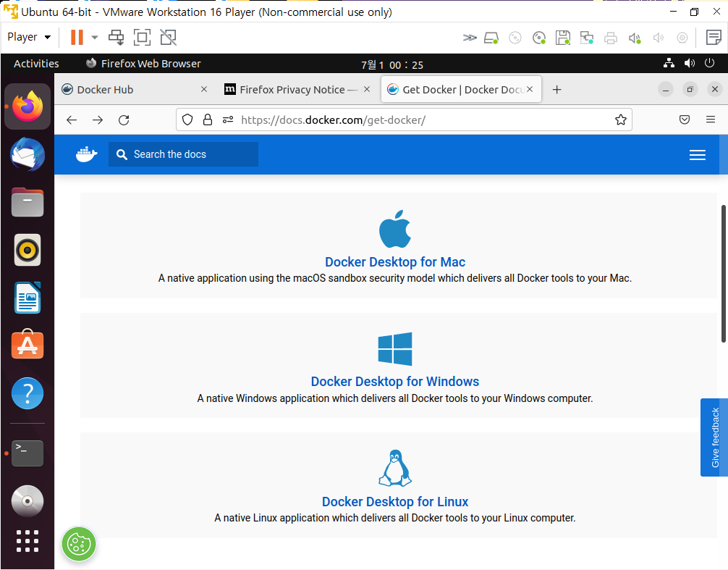The image size is (728, 570).
Task: Go back in Firefox
Action: [72, 120]
